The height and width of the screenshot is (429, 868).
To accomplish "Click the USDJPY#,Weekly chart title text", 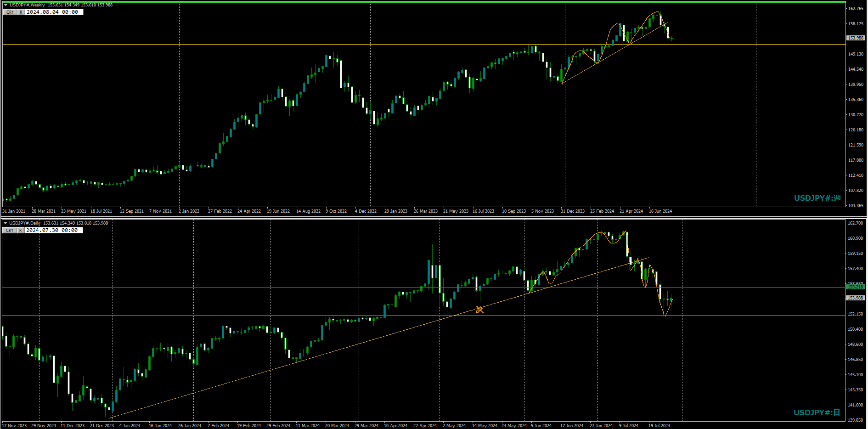I will click(27, 5).
